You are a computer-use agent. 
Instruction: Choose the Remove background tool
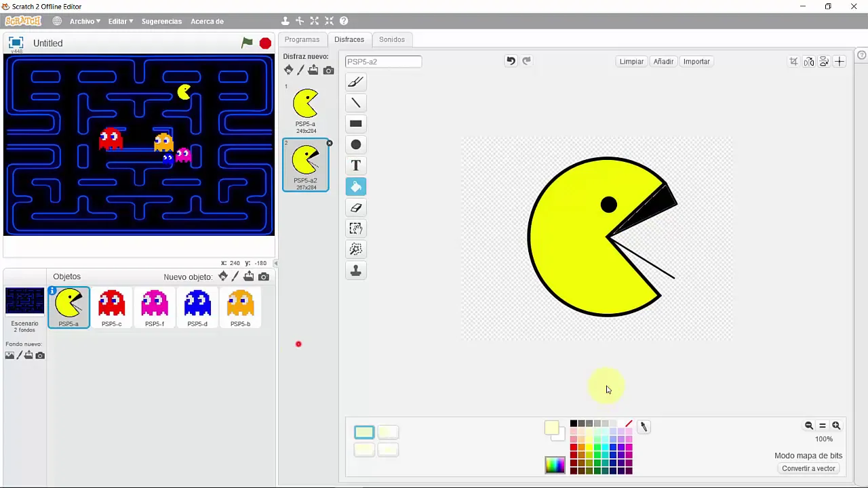(x=355, y=249)
